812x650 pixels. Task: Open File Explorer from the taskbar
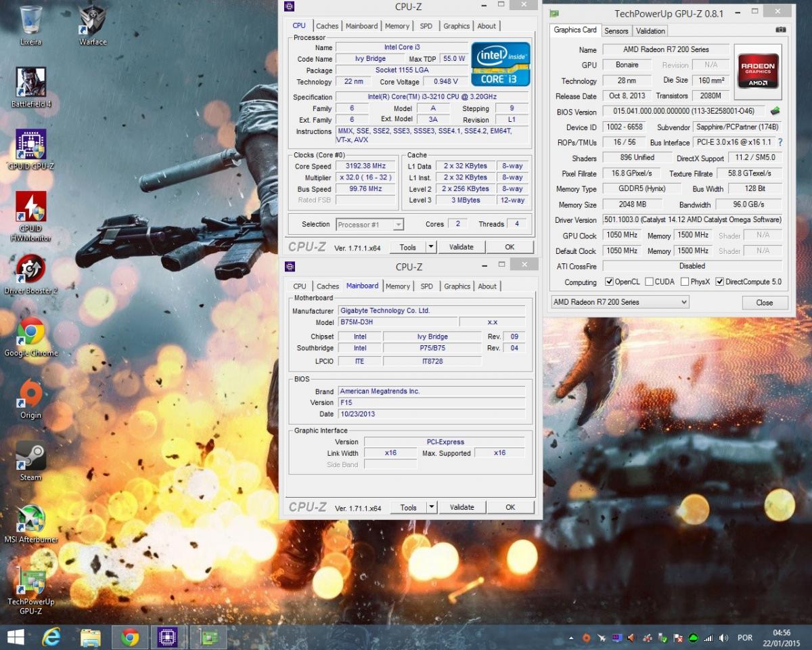(x=91, y=637)
